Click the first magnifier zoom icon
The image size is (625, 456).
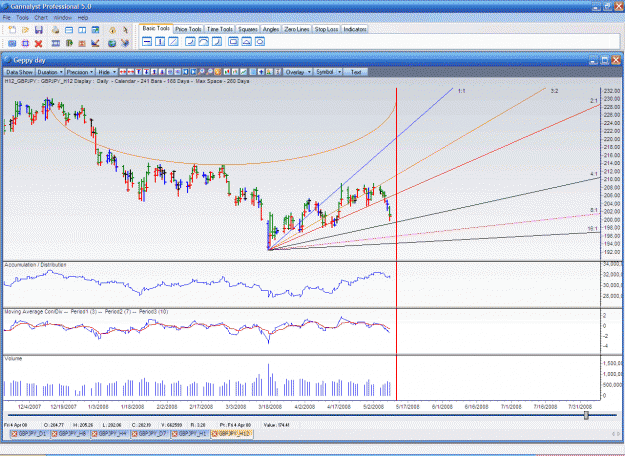[201, 72]
